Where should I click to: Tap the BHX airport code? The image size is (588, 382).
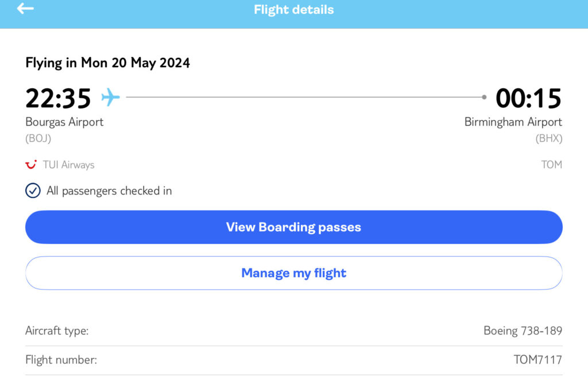pos(548,139)
